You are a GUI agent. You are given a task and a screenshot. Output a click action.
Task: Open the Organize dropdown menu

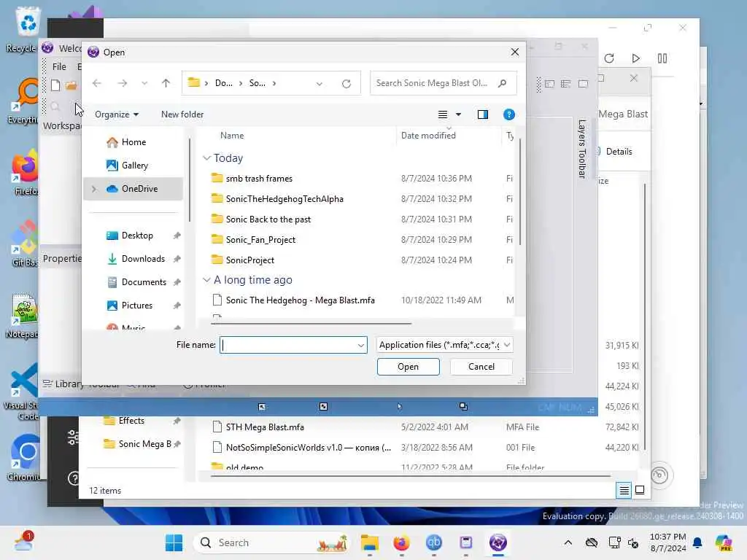pyautogui.click(x=117, y=114)
